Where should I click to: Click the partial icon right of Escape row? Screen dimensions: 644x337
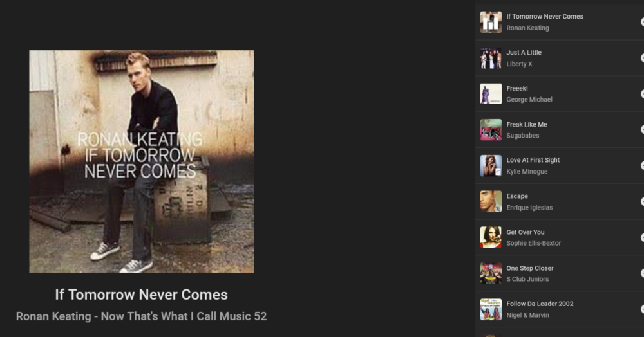pos(642,201)
